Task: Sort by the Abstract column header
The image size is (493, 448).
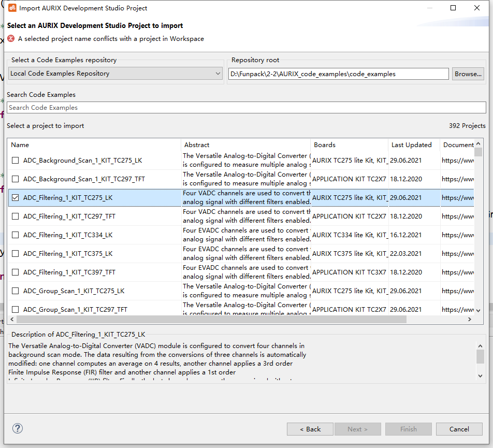Action: [246, 145]
